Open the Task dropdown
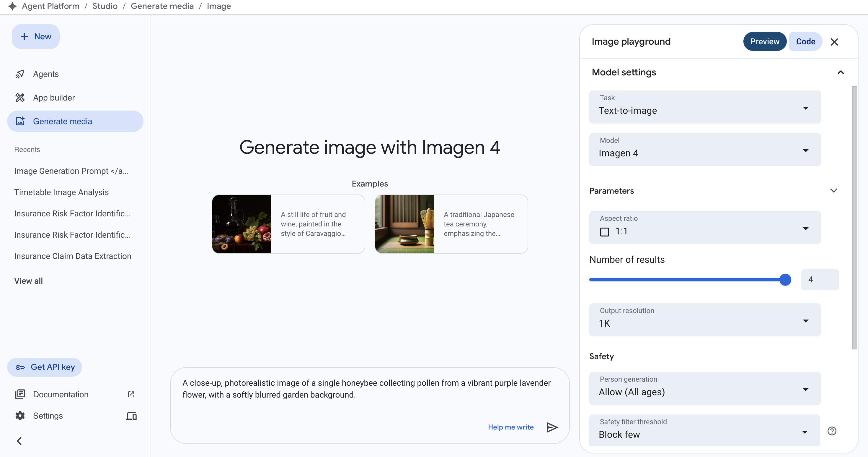 (x=704, y=107)
